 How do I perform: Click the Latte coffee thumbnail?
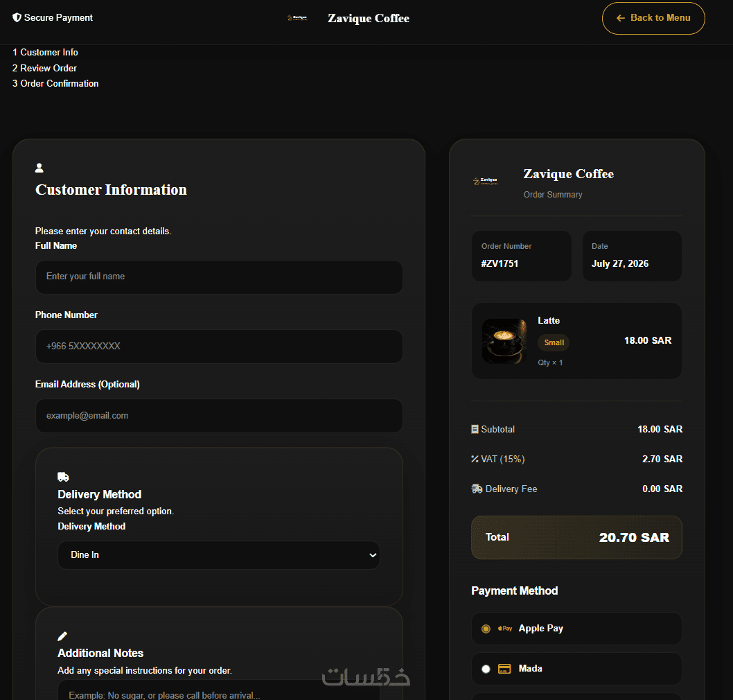tap(504, 342)
